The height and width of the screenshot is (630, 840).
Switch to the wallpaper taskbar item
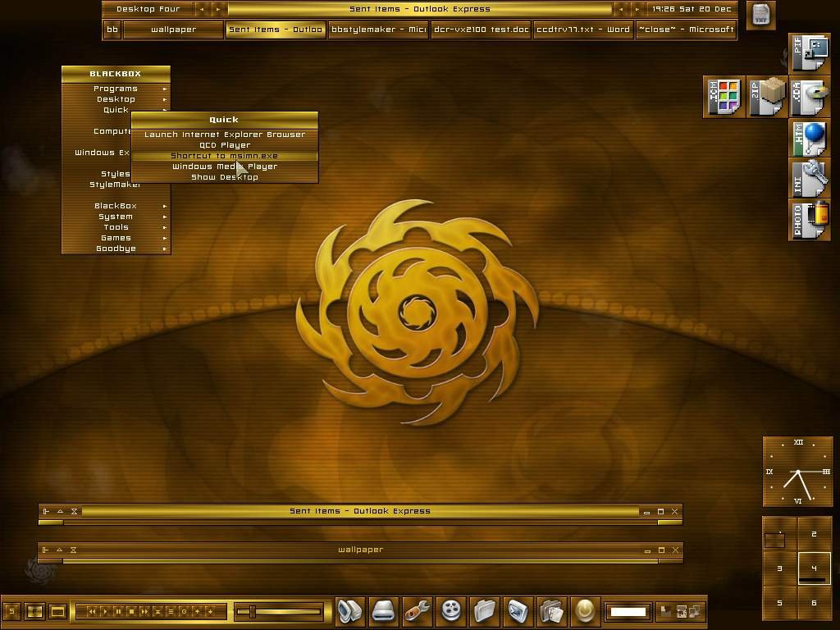173,30
